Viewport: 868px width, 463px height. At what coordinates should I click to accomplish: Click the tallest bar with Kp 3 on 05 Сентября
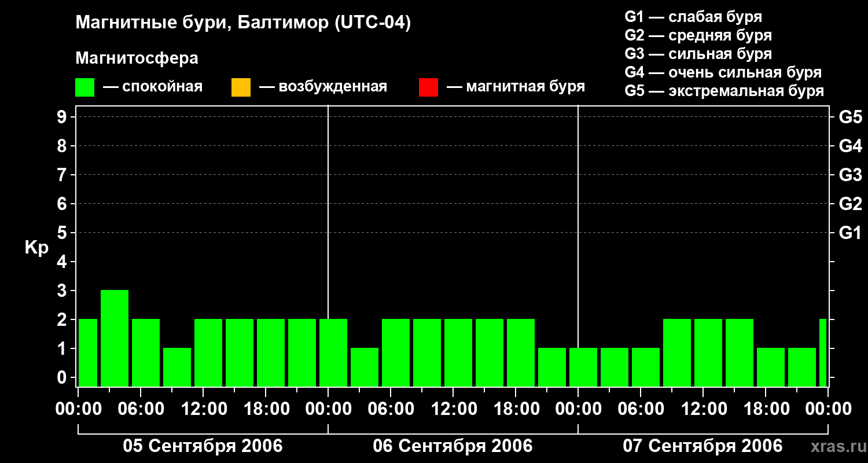(x=115, y=338)
